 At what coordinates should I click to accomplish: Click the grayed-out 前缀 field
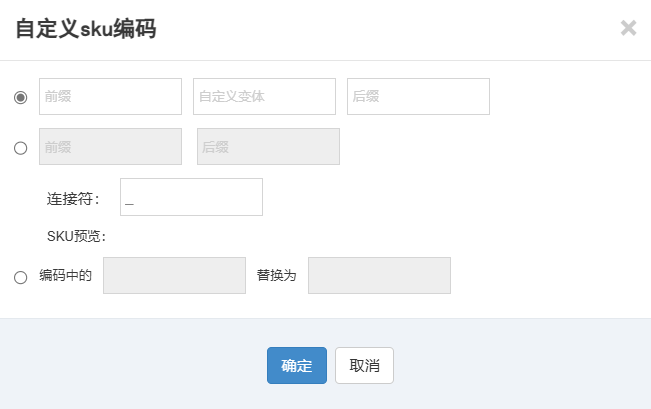(110, 147)
